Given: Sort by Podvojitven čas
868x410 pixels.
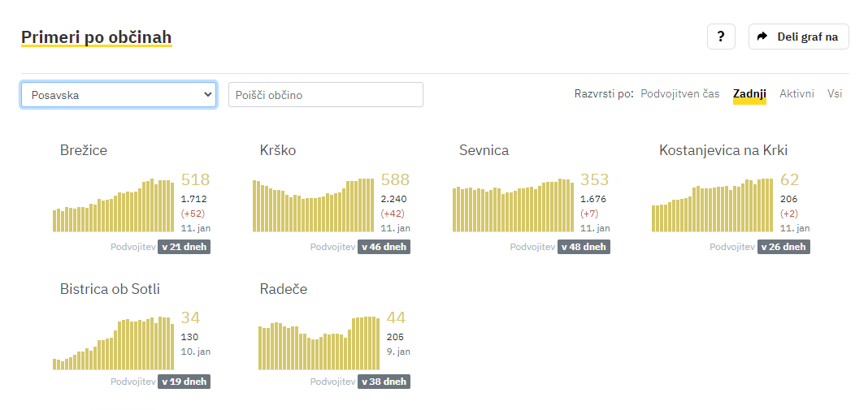Looking at the screenshot, I should coord(679,94).
